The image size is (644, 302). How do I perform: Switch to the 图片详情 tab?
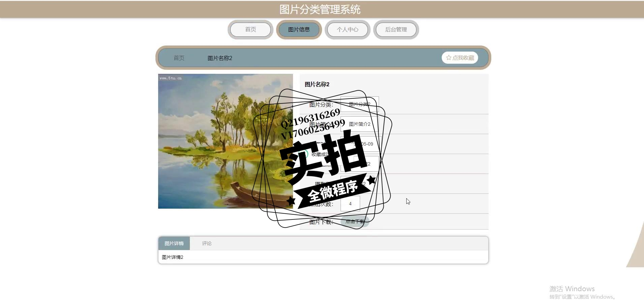click(174, 243)
